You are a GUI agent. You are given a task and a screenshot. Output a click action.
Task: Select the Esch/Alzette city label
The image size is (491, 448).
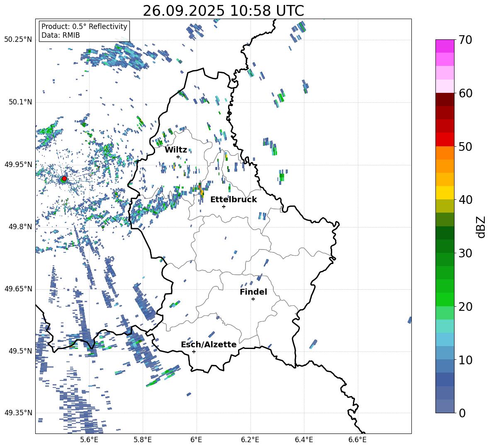(209, 345)
